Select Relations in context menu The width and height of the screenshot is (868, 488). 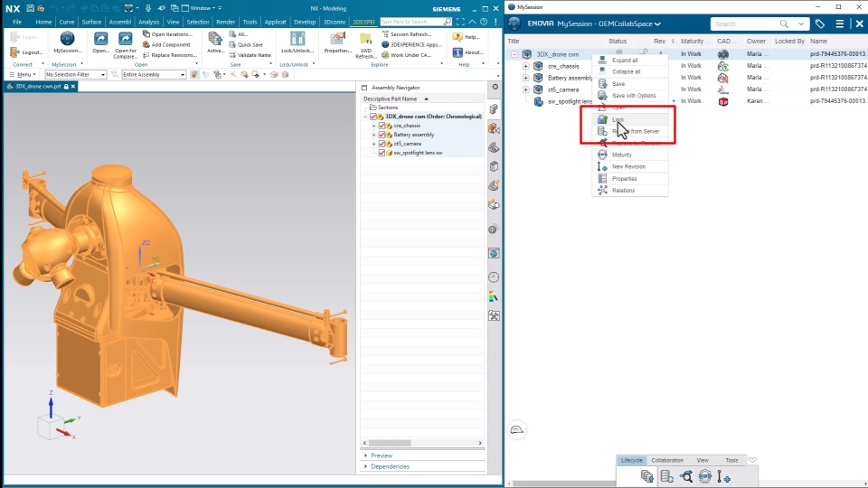630,191
